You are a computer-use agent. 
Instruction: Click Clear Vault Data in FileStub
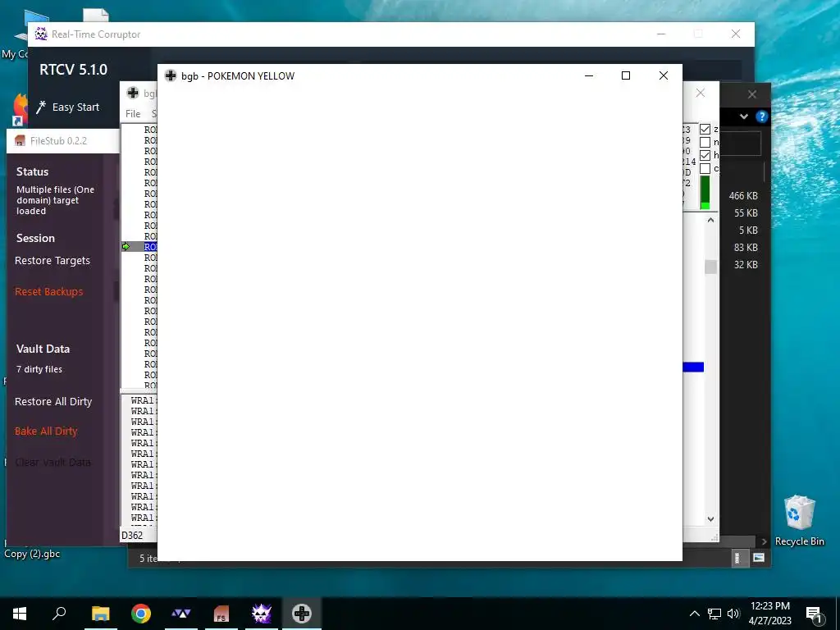(x=52, y=463)
